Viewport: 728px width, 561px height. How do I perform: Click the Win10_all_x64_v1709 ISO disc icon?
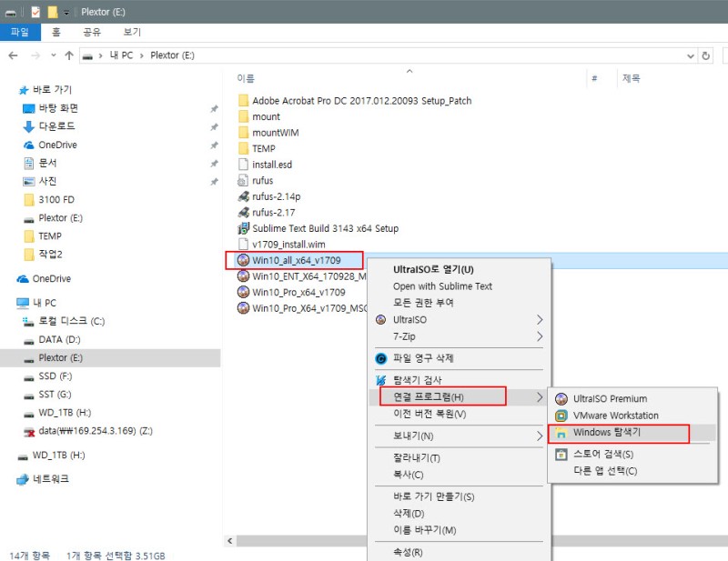[x=243, y=260]
